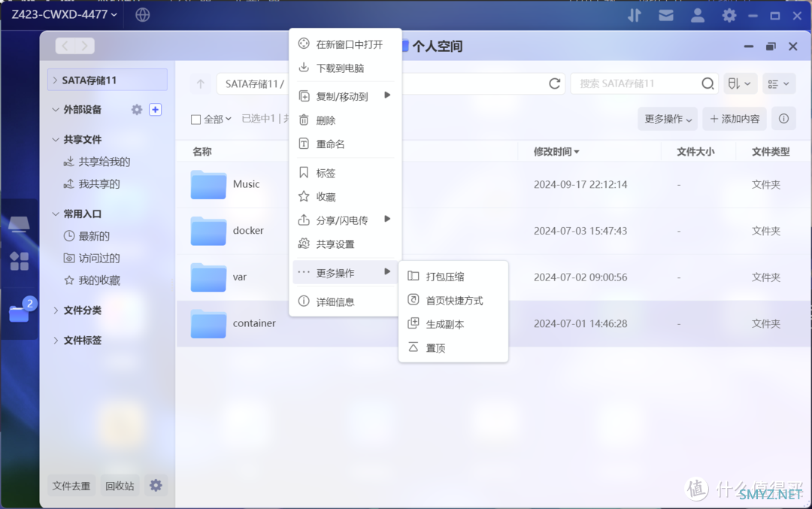Click the 添加内容 button
The width and height of the screenshot is (812, 509).
735,119
